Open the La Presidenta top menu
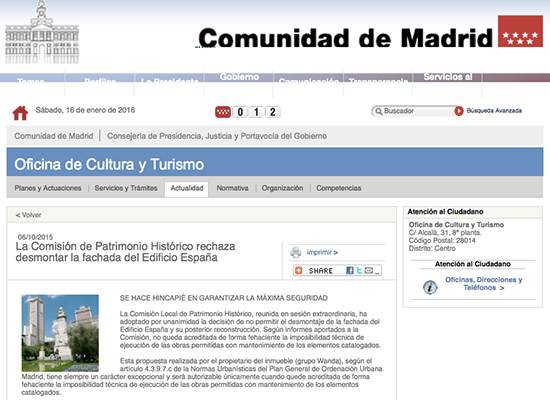Image resolution: width=550 pixels, height=400 pixels. tap(170, 80)
